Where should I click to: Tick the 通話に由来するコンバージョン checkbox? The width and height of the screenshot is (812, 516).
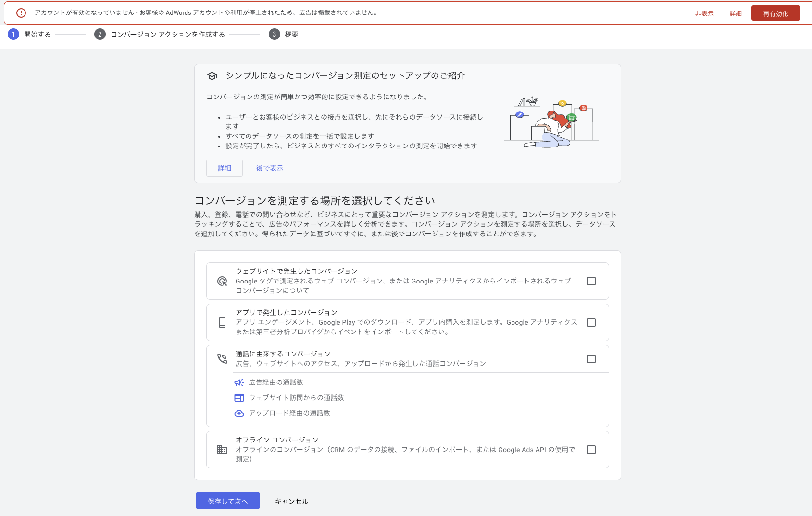point(591,359)
